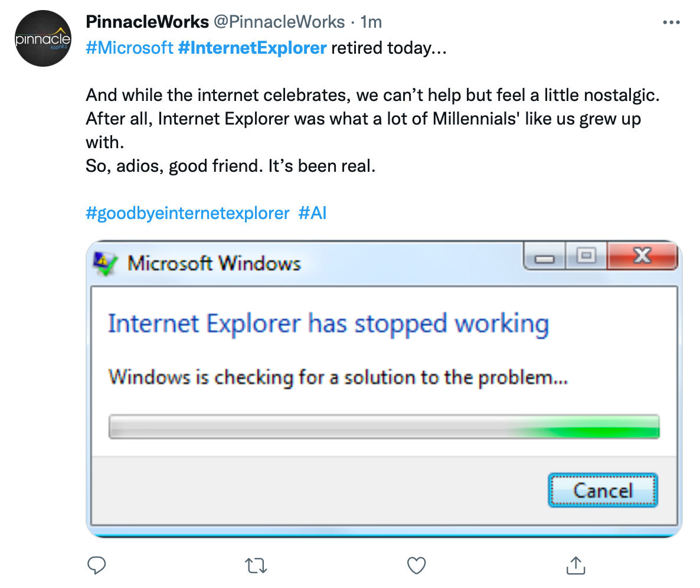Screen dimensions: 700x588
Task: Open the three-dot more options menu
Action: [672, 22]
